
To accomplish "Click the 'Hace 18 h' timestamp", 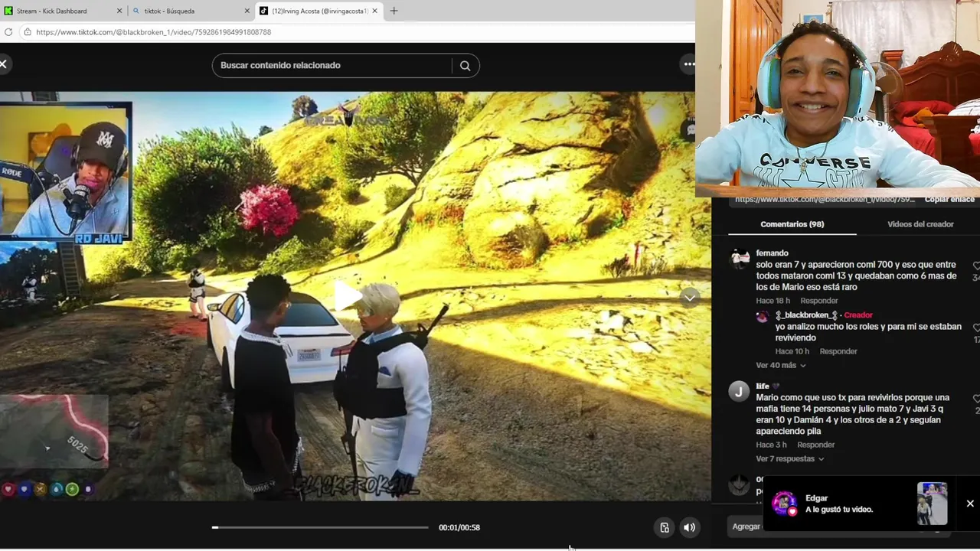I will point(773,301).
